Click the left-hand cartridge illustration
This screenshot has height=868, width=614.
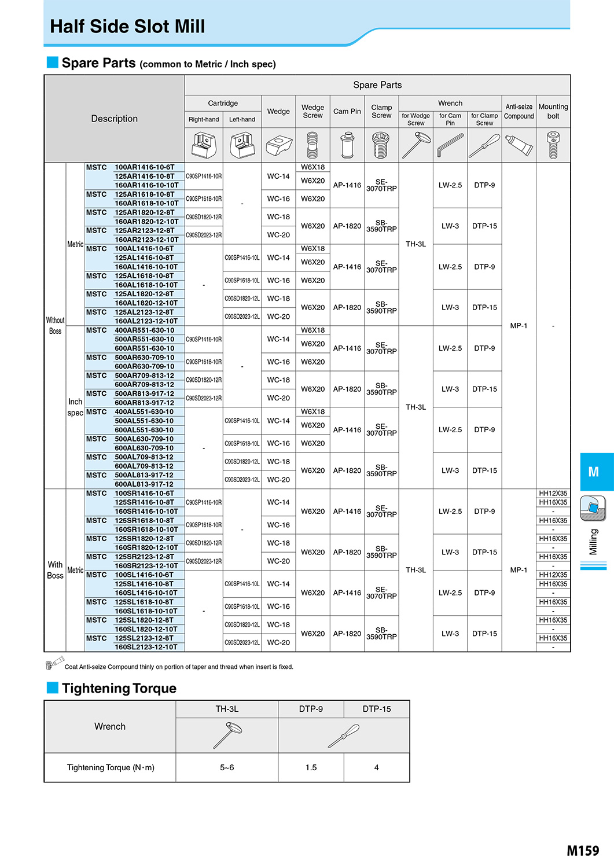[242, 145]
